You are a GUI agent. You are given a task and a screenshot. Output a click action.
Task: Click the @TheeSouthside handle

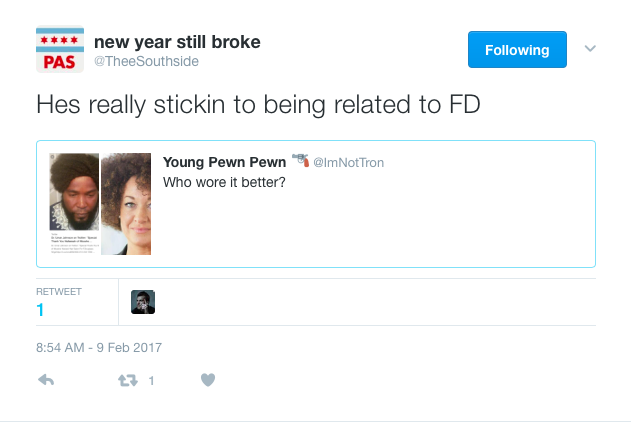point(146,62)
